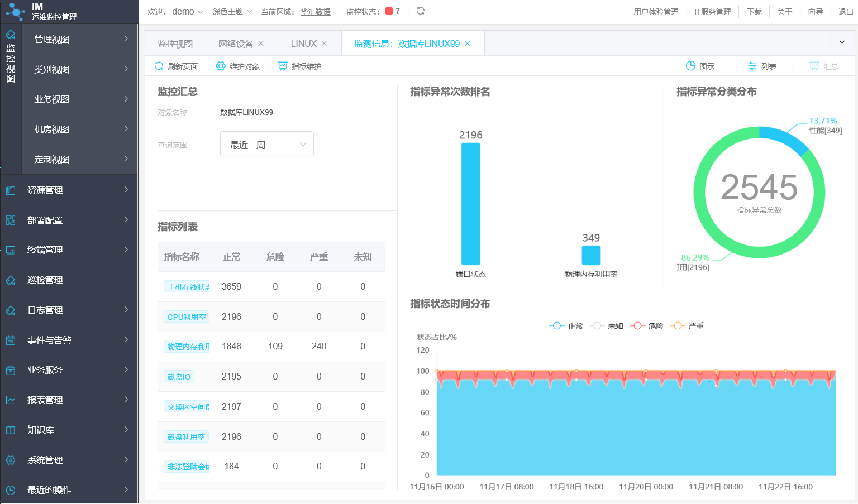
Task: Open 维护对象 from the toolbar
Action: coord(221,66)
